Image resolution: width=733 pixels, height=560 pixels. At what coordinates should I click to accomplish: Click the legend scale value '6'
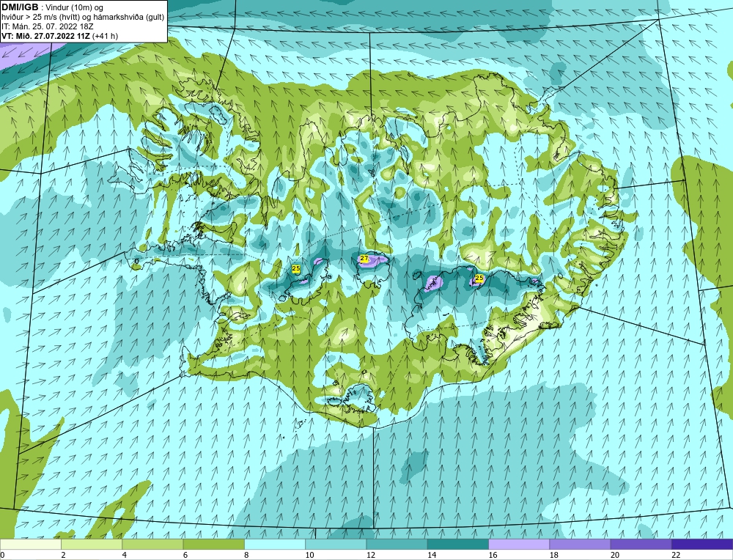pyautogui.click(x=185, y=555)
